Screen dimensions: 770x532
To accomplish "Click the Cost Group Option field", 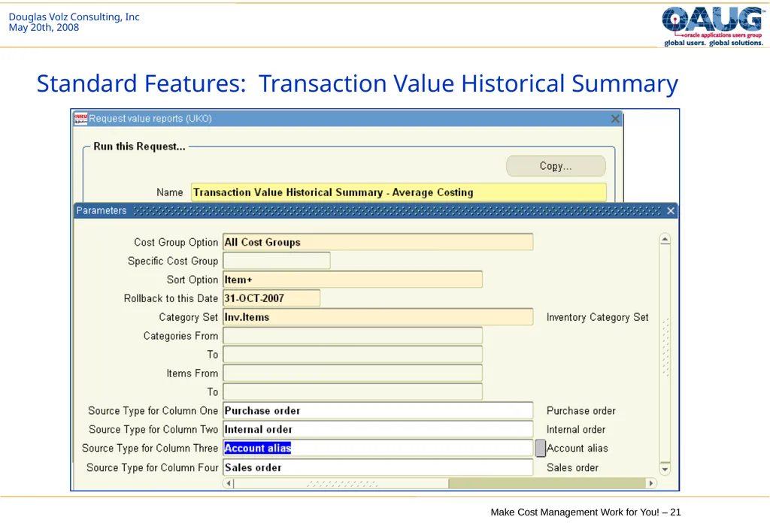I will click(x=378, y=242).
